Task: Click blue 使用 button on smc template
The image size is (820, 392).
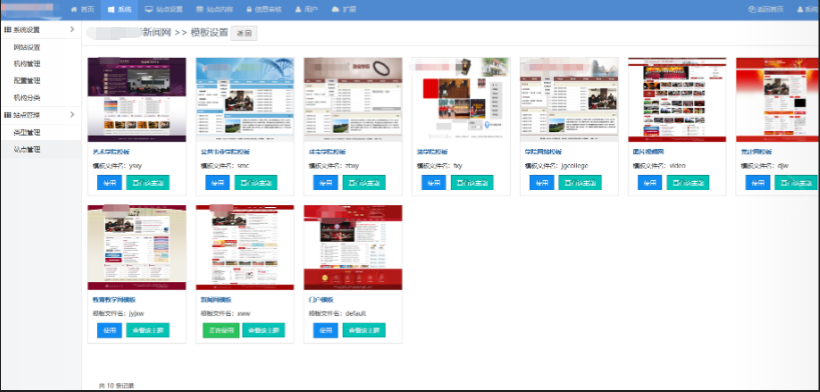Action: pos(218,182)
